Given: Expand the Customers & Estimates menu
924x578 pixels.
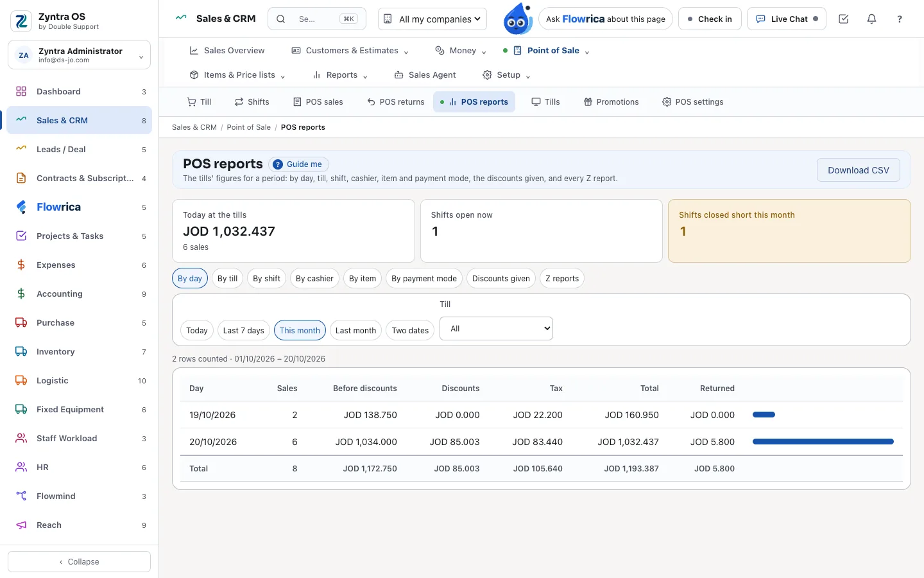Looking at the screenshot, I should 350,50.
